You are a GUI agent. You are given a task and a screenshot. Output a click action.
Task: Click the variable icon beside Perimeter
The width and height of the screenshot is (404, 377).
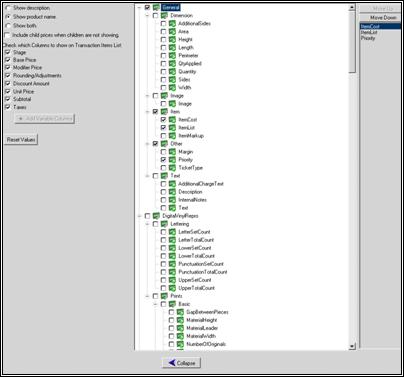(x=172, y=56)
